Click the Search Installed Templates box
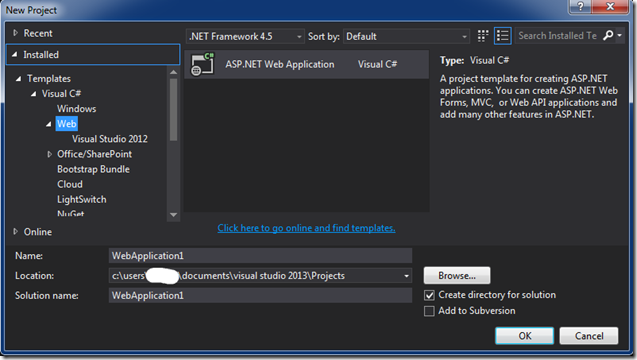This screenshot has height=360, width=637. pos(557,36)
